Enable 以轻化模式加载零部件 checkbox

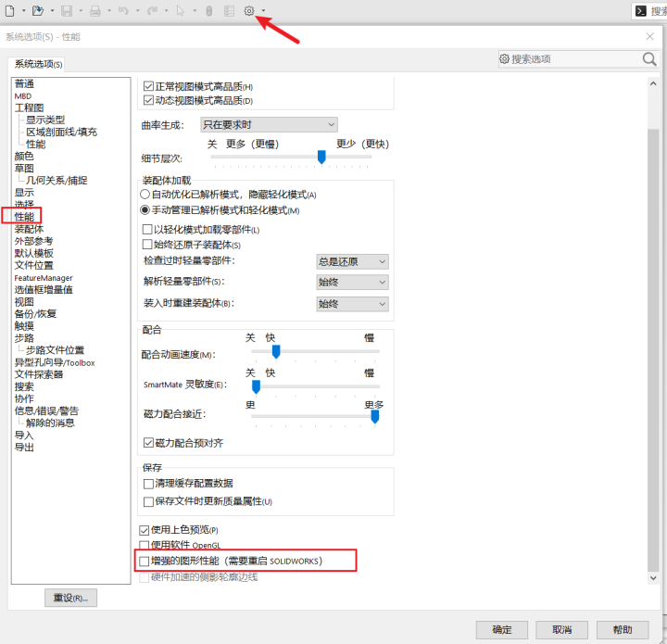(x=147, y=230)
